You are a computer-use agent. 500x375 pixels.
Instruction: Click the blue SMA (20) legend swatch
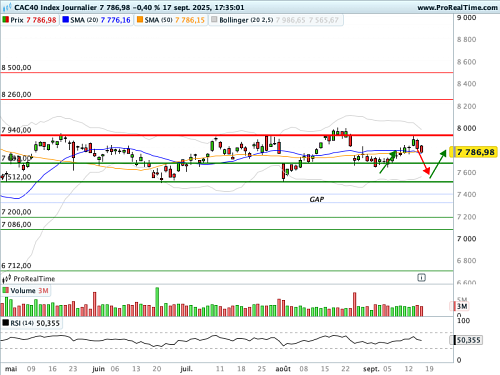[65, 20]
